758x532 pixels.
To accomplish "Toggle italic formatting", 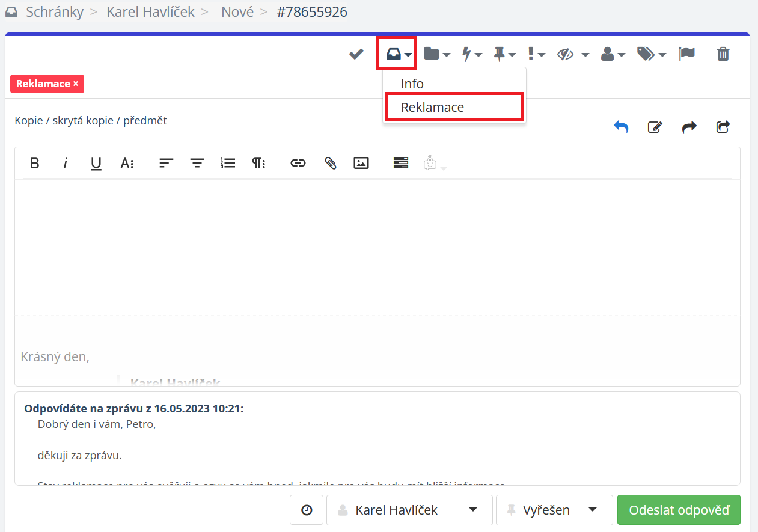I will tap(66, 163).
